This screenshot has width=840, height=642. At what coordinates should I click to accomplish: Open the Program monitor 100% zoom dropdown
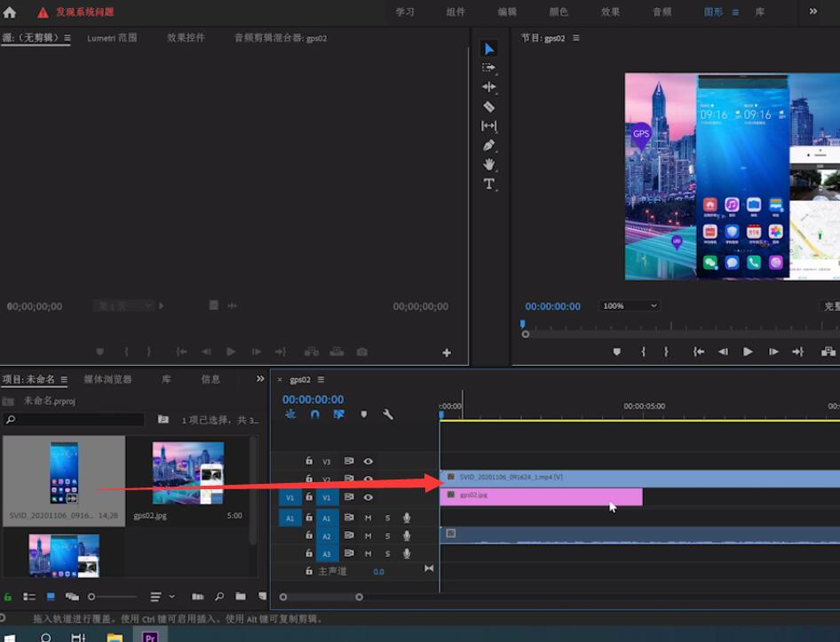pos(630,306)
